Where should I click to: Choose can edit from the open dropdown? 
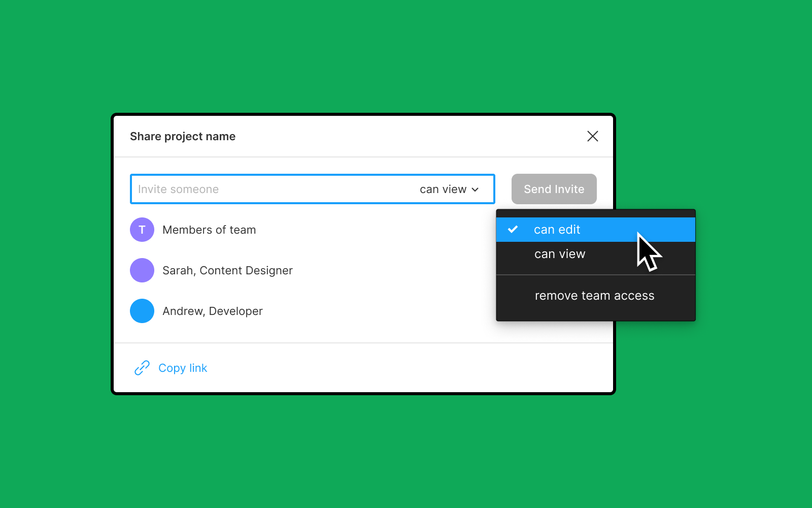coord(557,229)
